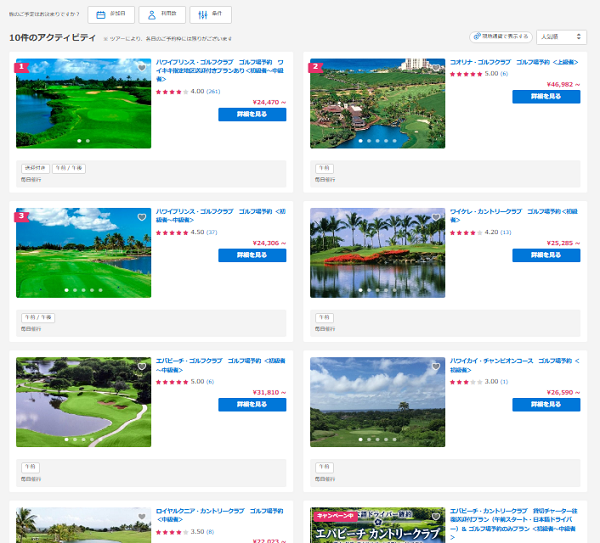
Task: Favorite the コオリナ・ゴルフクラブ card heart
Action: [x=436, y=68]
